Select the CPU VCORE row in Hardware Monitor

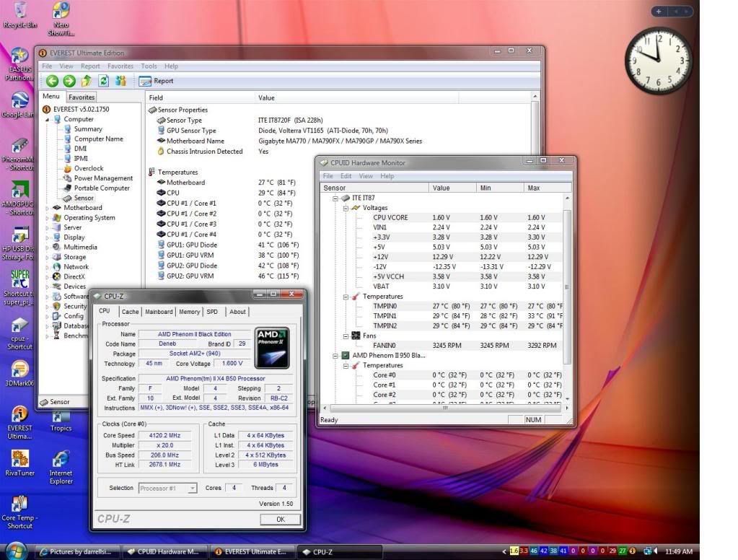(x=442, y=218)
